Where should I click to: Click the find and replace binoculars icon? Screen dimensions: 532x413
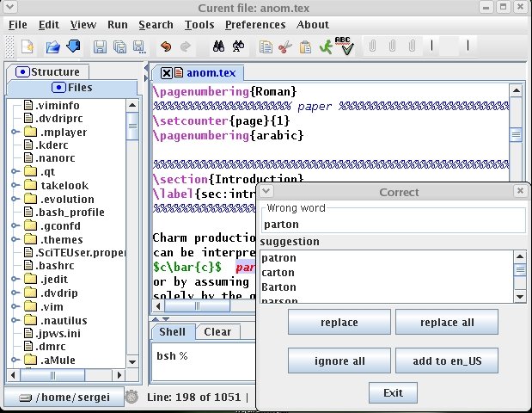tap(239, 46)
